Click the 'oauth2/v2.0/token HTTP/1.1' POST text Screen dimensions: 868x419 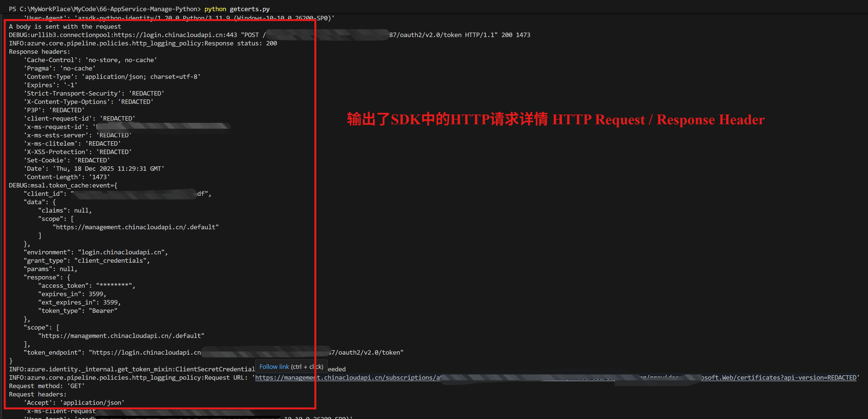click(x=443, y=35)
